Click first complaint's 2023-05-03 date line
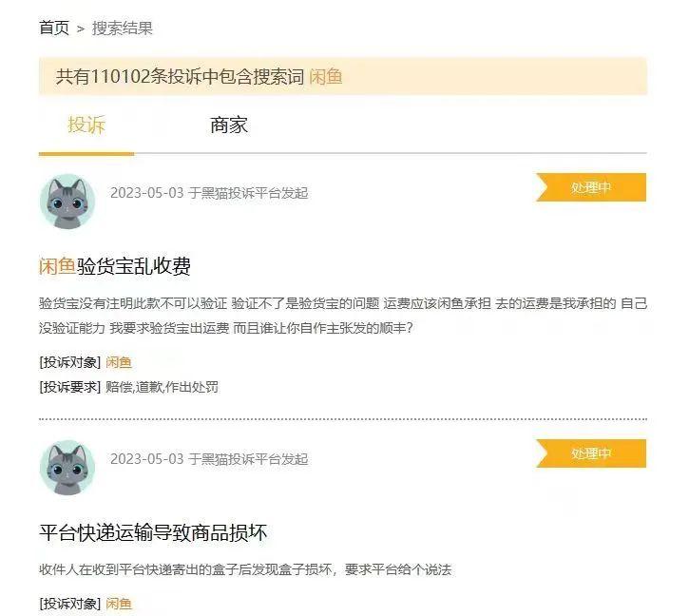Screen dimensions: 689x616 [209, 193]
